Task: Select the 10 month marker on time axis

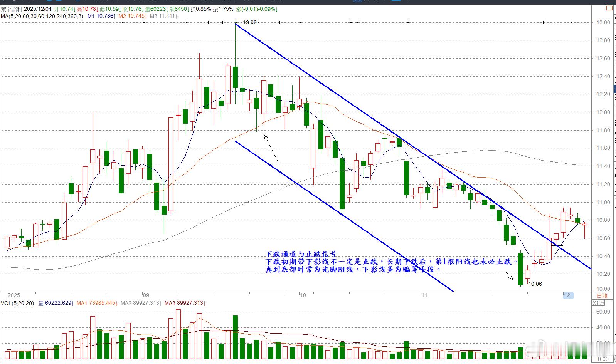Action: (x=303, y=295)
